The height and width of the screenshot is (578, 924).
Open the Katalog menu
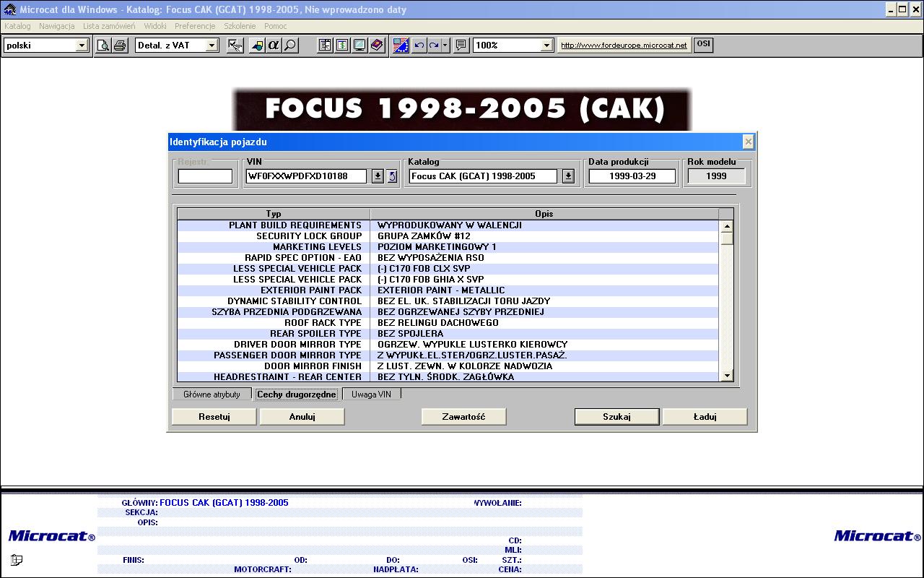click(x=17, y=26)
